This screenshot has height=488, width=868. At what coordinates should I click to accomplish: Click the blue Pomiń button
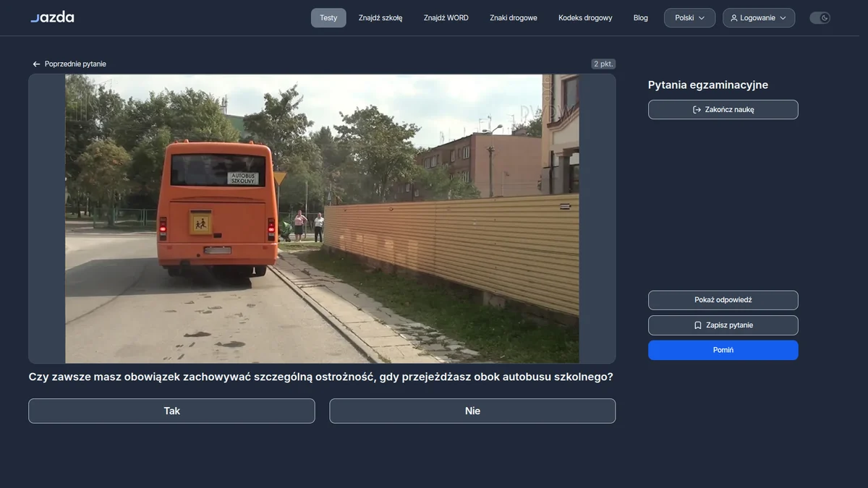pyautogui.click(x=723, y=350)
